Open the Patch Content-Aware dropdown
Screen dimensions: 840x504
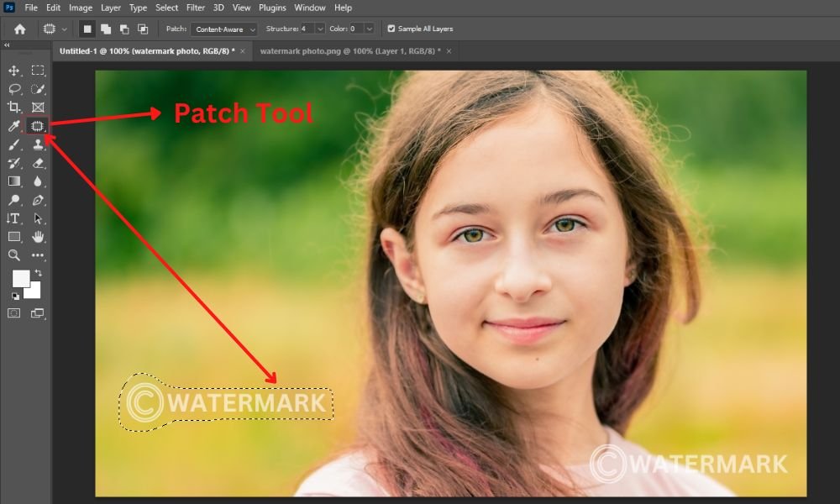tap(224, 29)
